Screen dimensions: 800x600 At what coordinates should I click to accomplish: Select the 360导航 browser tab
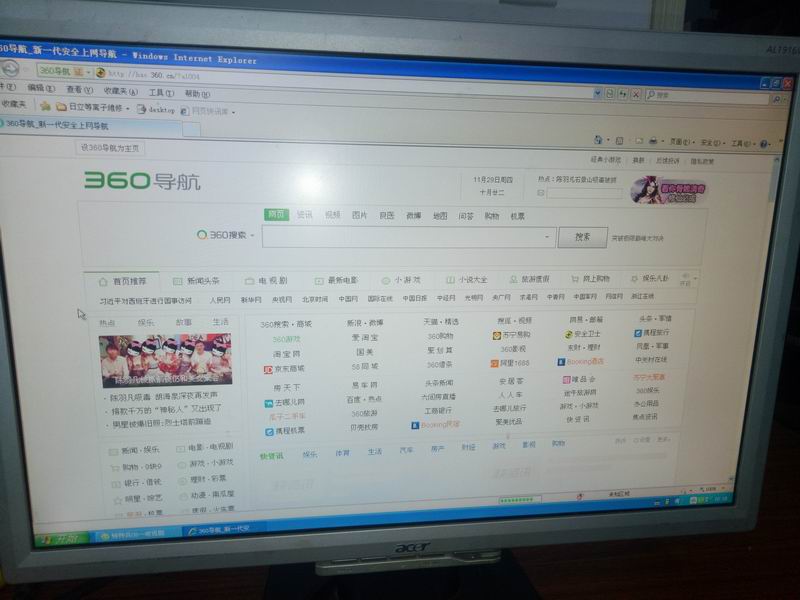coord(89,125)
